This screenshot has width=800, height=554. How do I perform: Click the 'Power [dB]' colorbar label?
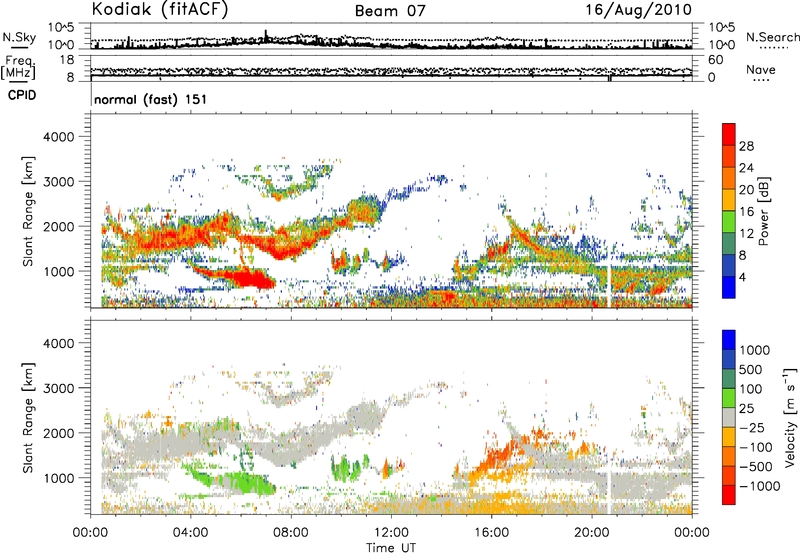[763, 211]
